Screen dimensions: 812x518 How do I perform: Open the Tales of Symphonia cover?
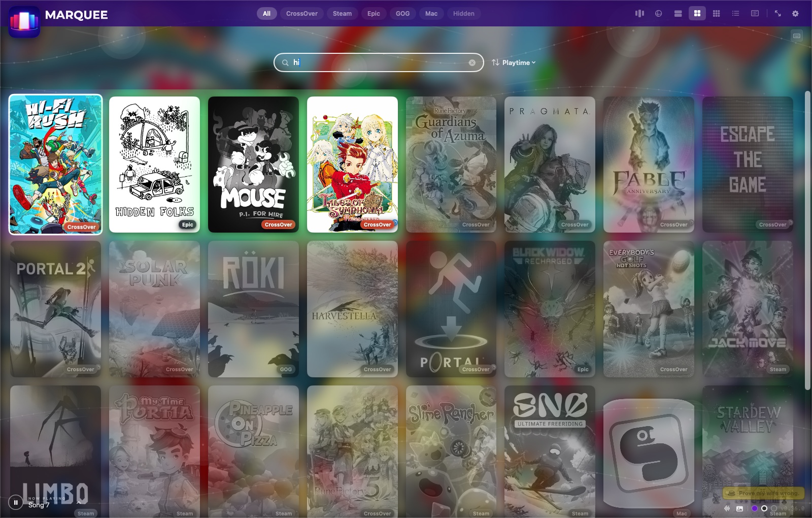(352, 165)
